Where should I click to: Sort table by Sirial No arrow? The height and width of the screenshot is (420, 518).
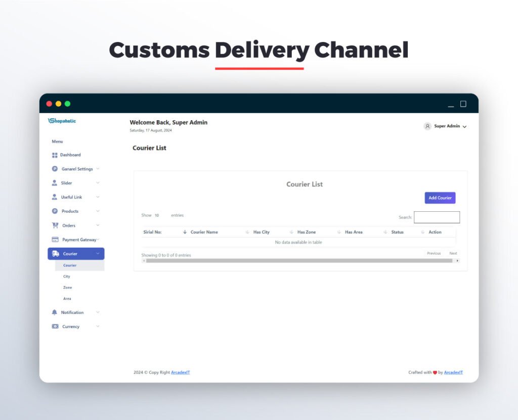(x=185, y=232)
